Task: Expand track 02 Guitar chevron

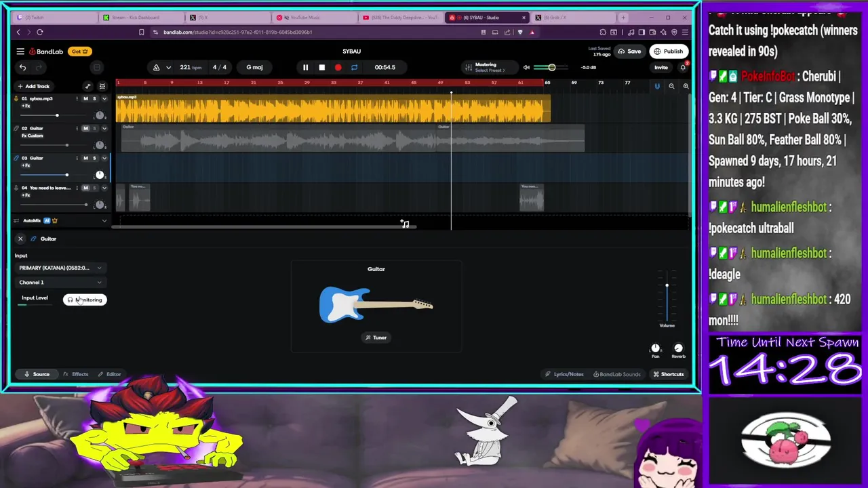Action: tap(104, 128)
